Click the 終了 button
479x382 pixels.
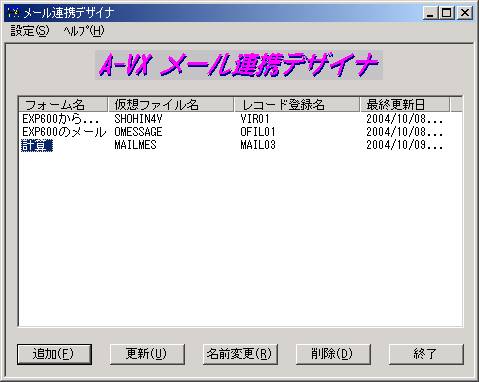426,354
